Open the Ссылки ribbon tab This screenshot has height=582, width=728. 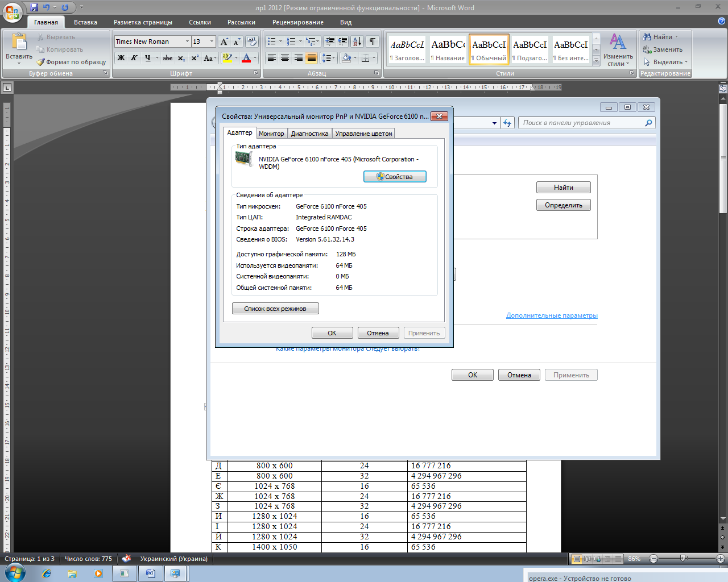200,22
